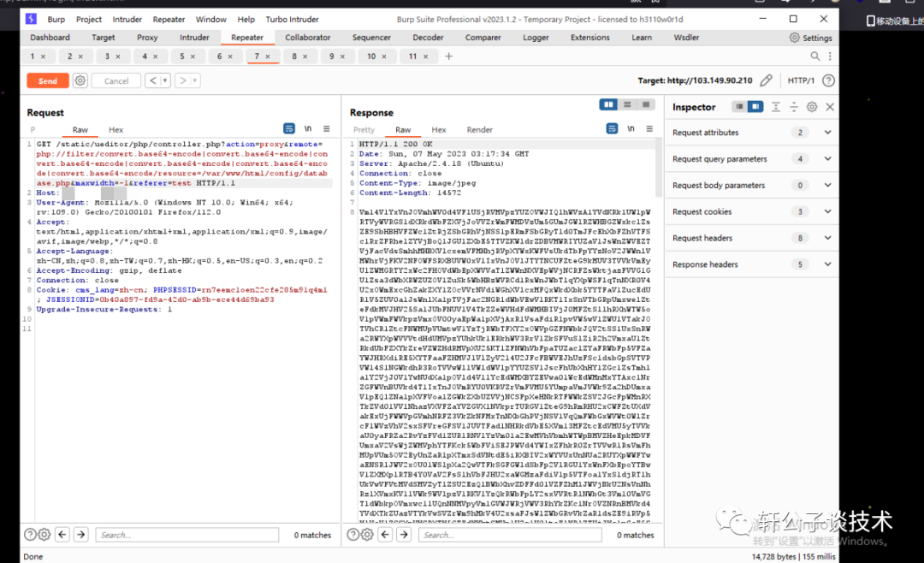The height and width of the screenshot is (563, 924).
Task: Expand all Inspector sections icon
Action: click(x=775, y=107)
